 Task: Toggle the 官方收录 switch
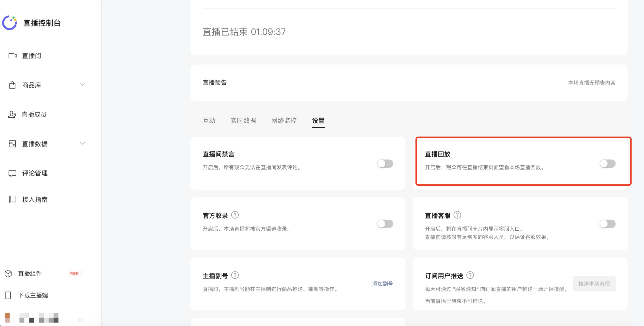click(385, 224)
